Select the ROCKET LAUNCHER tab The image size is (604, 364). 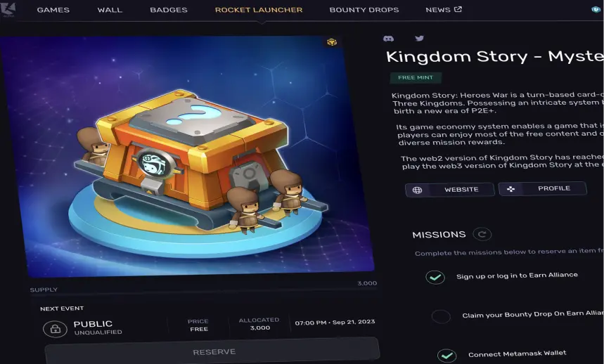259,10
